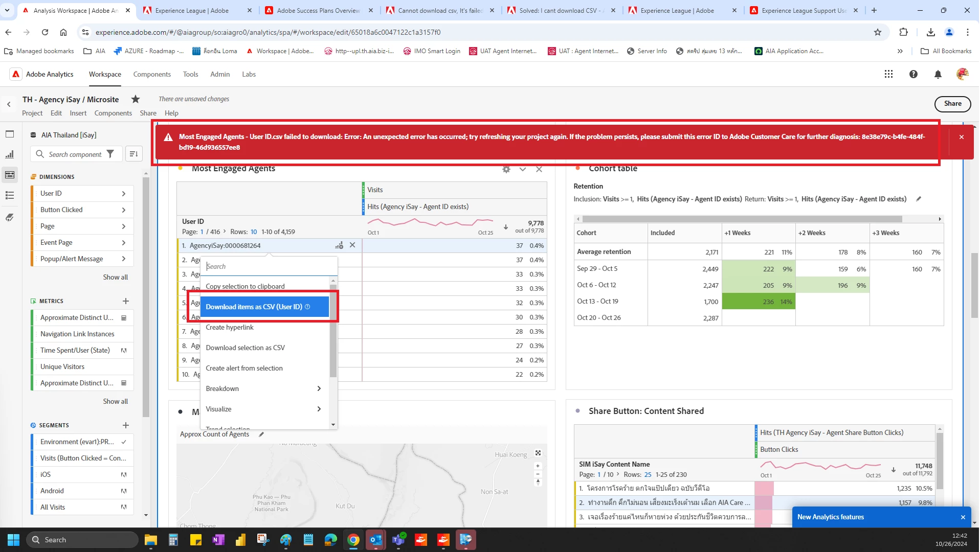Show all dimensions
Screen dimensions: 980x552
[116, 277]
